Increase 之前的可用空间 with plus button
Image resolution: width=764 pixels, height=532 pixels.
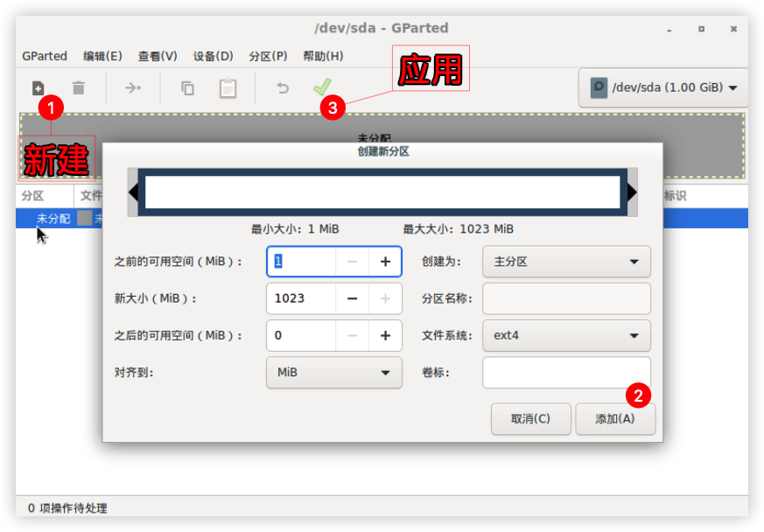click(385, 262)
